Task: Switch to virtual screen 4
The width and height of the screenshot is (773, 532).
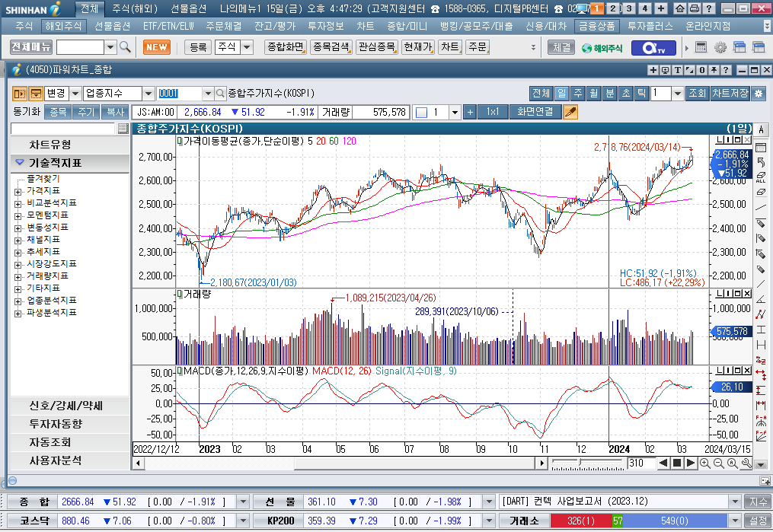Action: pyautogui.click(x=644, y=8)
